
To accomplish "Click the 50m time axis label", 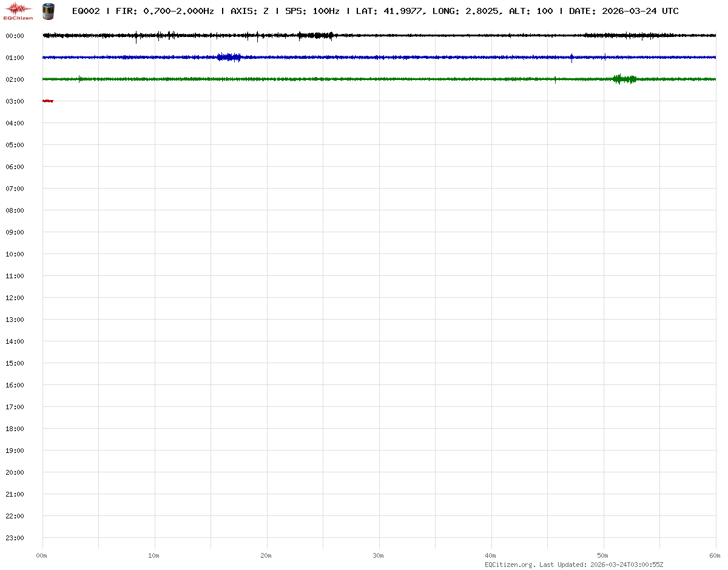I will (603, 555).
